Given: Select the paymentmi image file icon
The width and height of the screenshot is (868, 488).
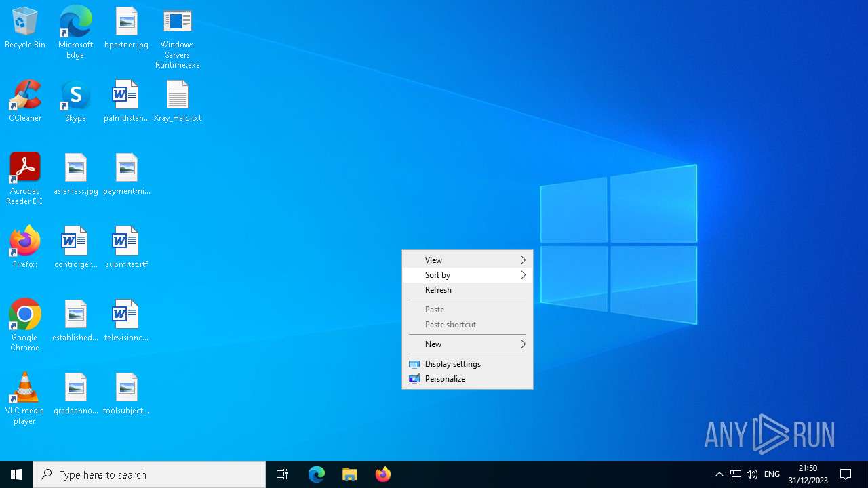Looking at the screenshot, I should pyautogui.click(x=126, y=175).
